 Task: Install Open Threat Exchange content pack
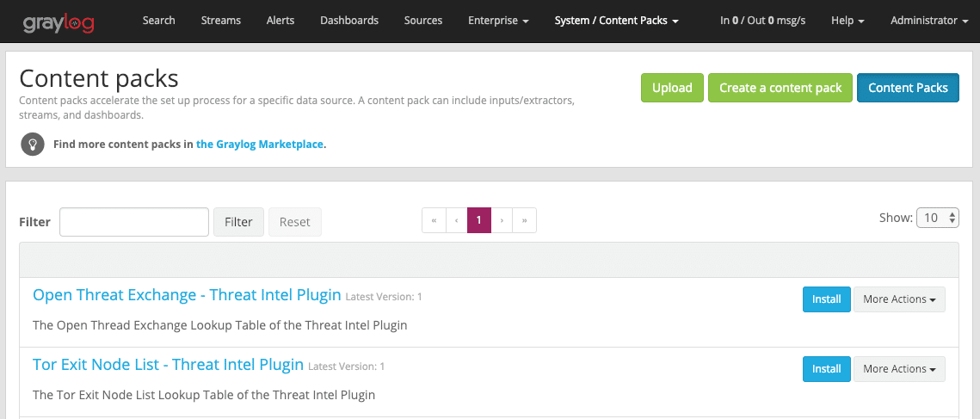click(826, 299)
